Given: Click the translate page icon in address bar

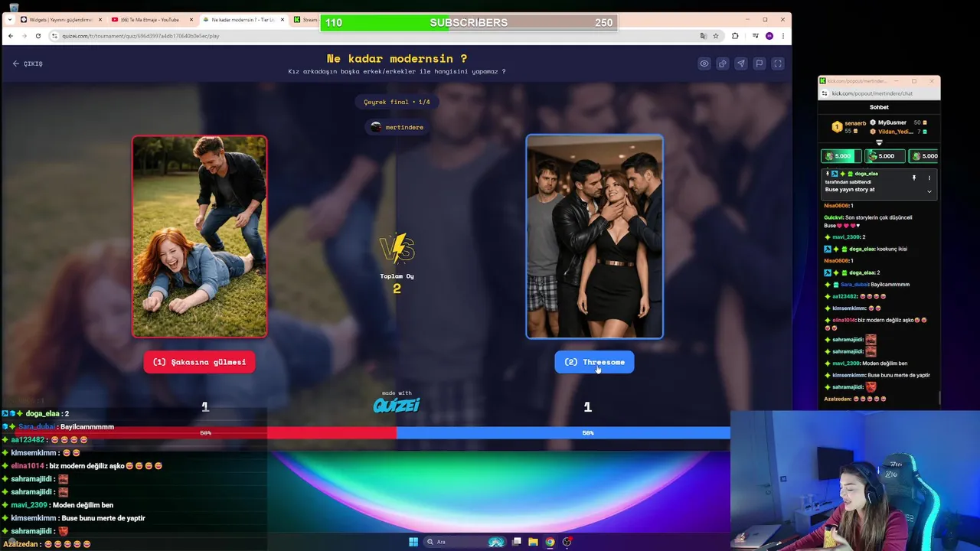Looking at the screenshot, I should tap(703, 36).
